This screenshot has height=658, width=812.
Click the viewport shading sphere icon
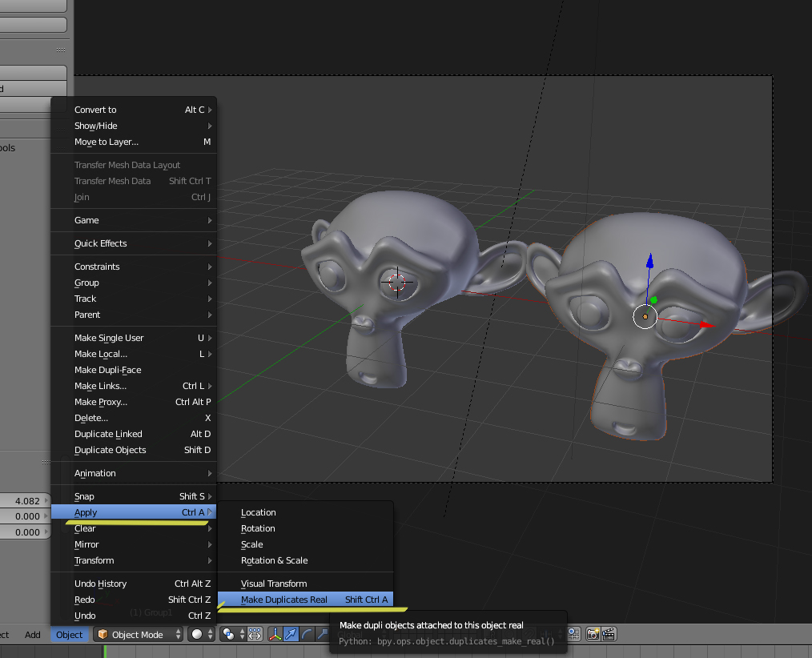tap(196, 635)
